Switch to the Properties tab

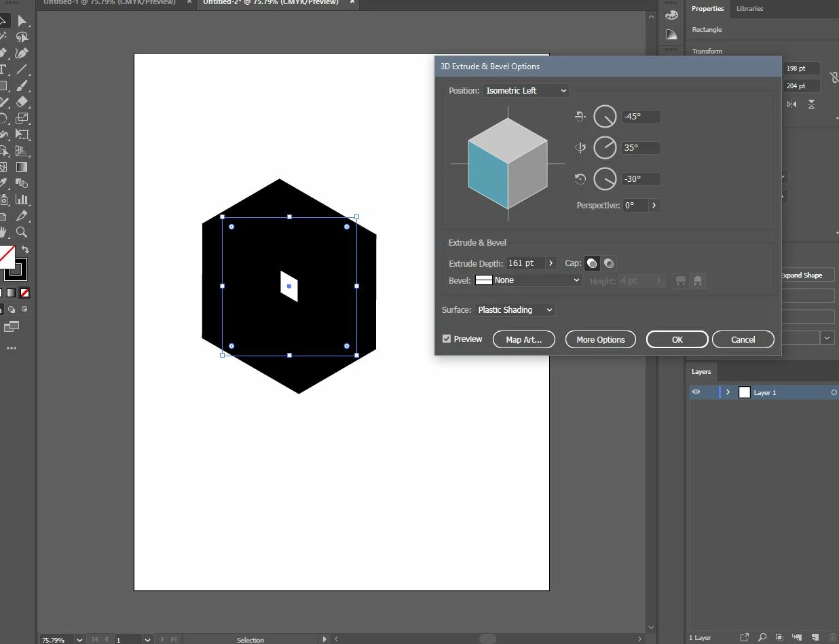point(707,8)
